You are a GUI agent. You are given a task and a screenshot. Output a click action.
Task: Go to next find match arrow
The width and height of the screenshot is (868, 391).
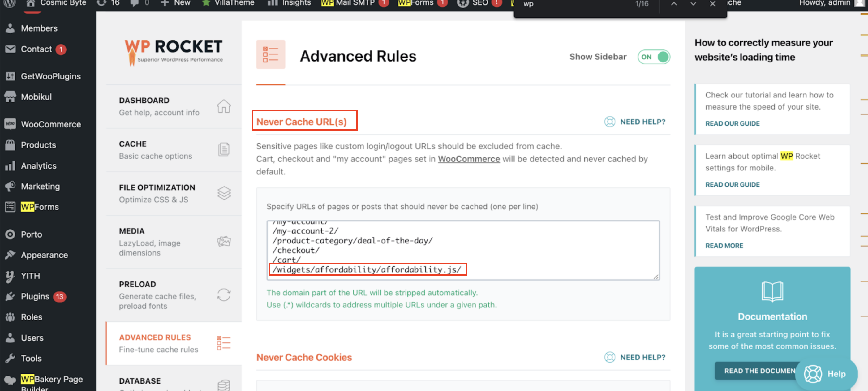coord(693,4)
